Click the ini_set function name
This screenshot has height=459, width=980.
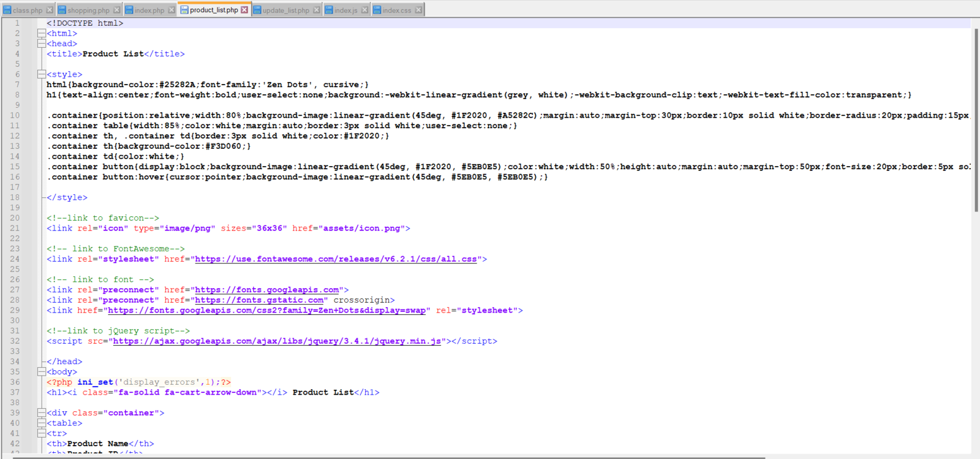click(x=96, y=382)
